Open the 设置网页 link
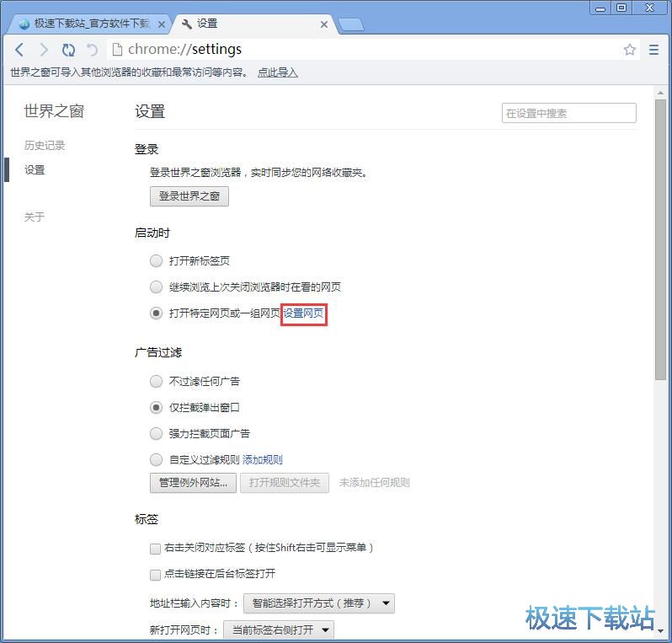 pos(303,313)
